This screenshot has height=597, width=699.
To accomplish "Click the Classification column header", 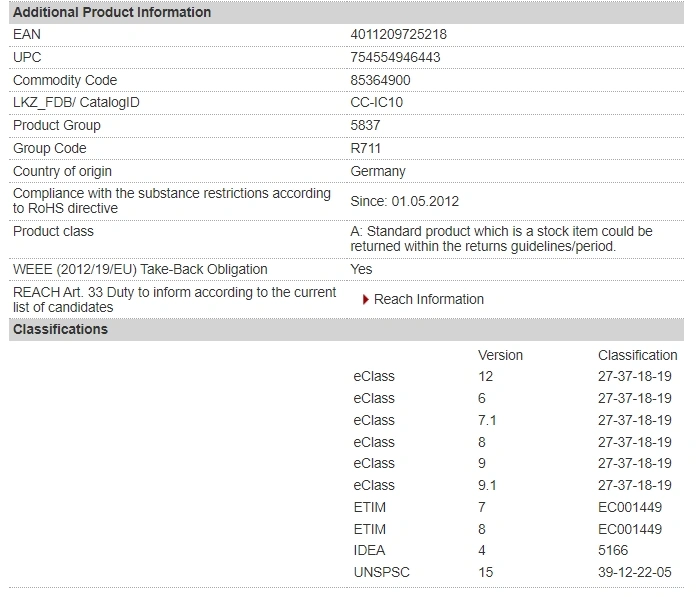I will click(637, 355).
